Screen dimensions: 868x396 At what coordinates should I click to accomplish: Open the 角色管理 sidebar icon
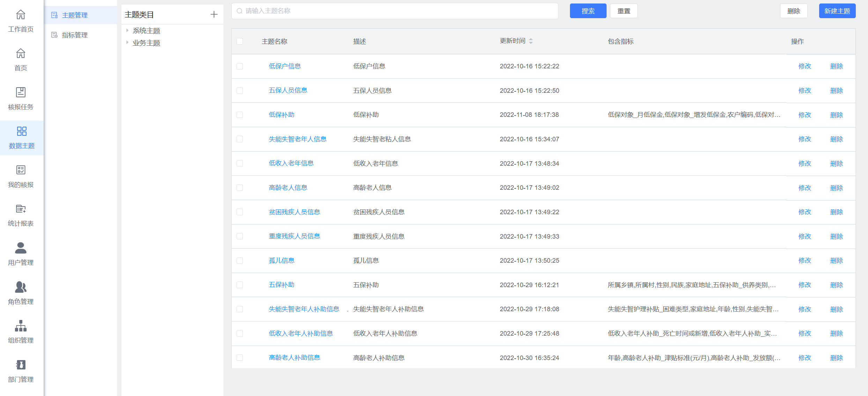tap(21, 287)
